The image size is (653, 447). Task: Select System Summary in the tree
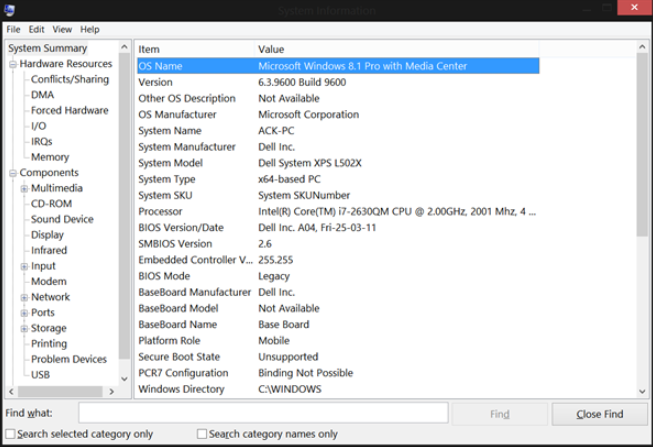coord(47,48)
